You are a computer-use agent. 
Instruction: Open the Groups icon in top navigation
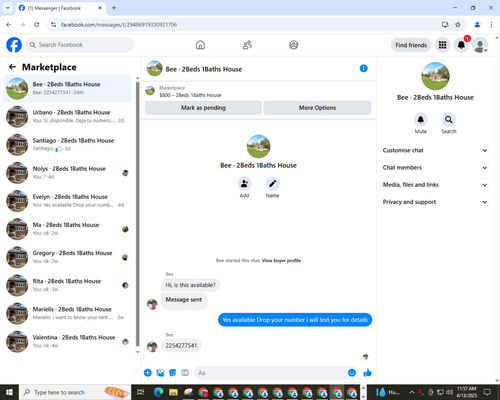coord(294,45)
